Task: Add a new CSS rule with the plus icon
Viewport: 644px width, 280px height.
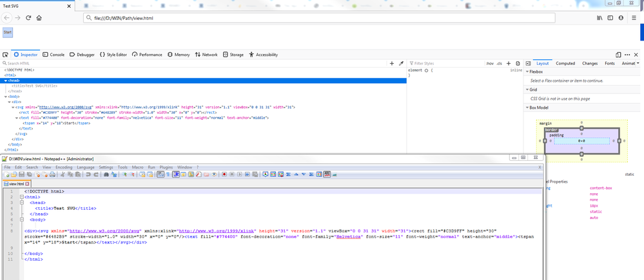Action: click(509, 64)
